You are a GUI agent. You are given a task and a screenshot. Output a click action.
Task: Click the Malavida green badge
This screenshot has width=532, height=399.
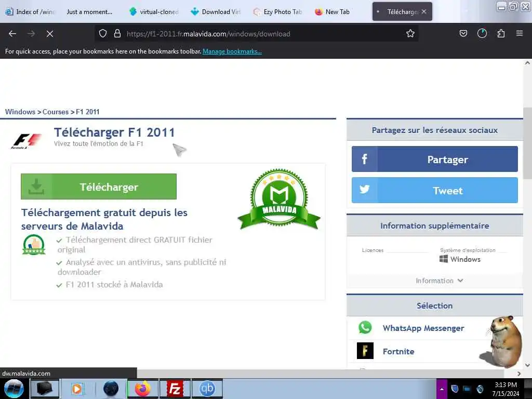[x=279, y=199]
